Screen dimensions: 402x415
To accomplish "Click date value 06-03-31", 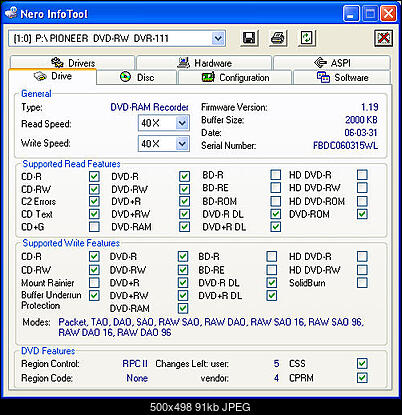I will 361,133.
